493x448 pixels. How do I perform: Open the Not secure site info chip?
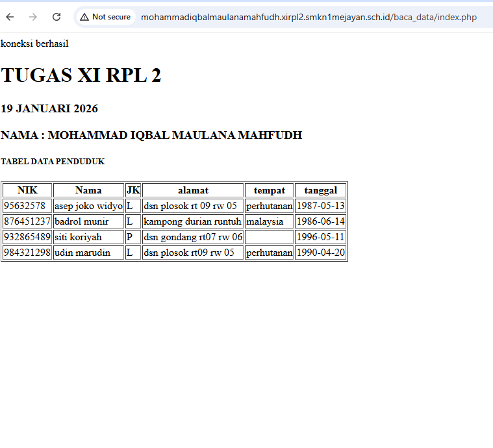point(105,17)
